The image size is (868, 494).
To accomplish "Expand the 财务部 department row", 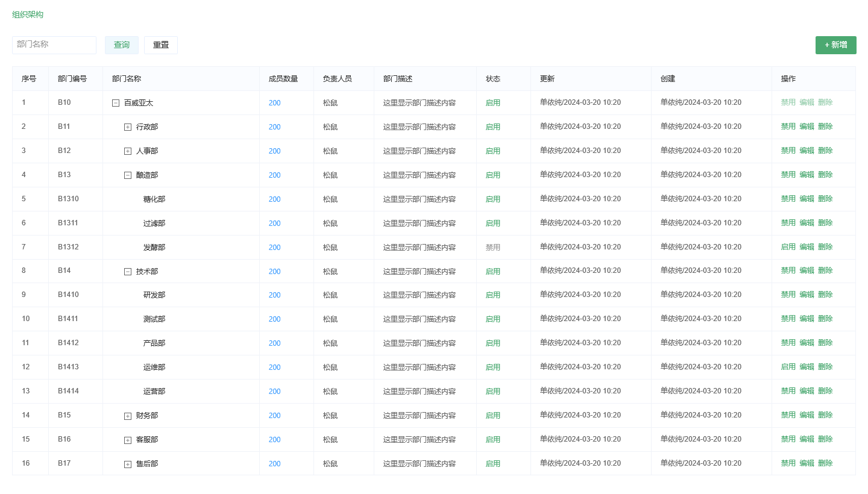I will [x=128, y=416].
